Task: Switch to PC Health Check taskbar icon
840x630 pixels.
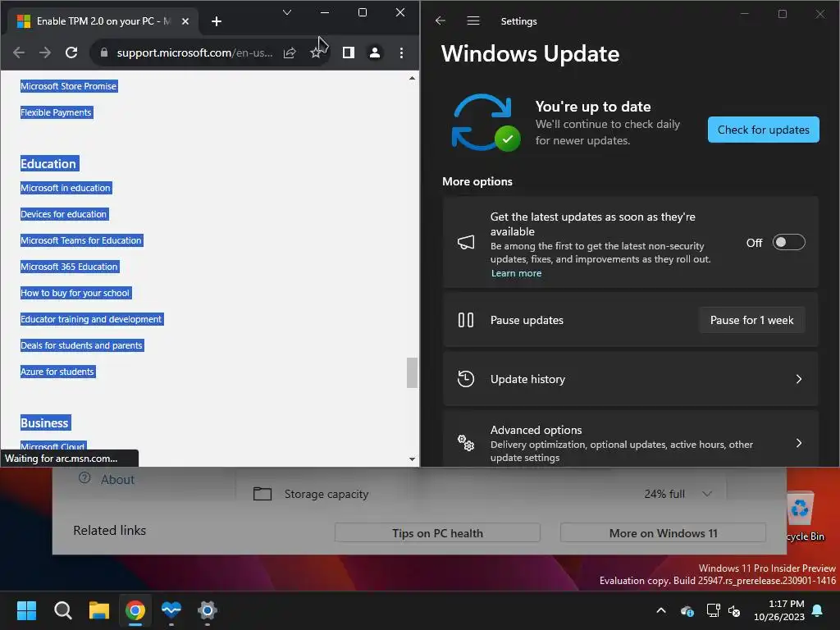Action: pos(171,610)
